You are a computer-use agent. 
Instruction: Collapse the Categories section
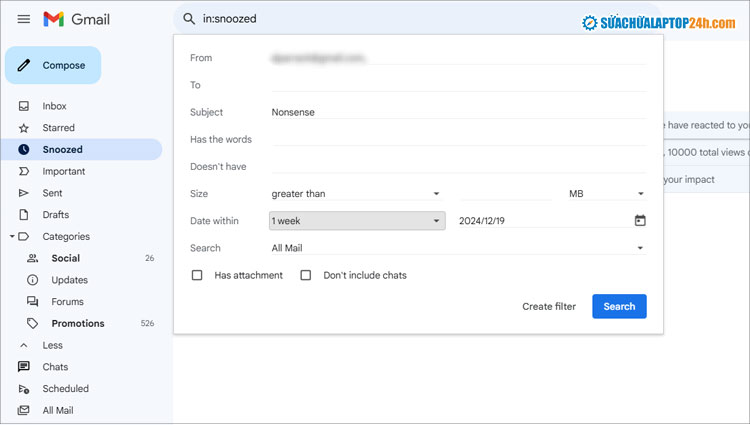[12, 237]
